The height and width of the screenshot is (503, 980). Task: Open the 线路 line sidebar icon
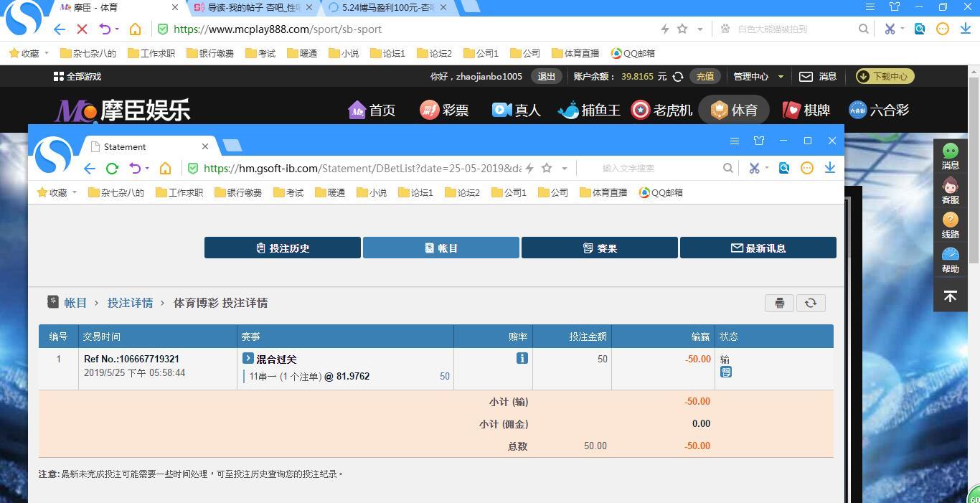pyautogui.click(x=950, y=225)
